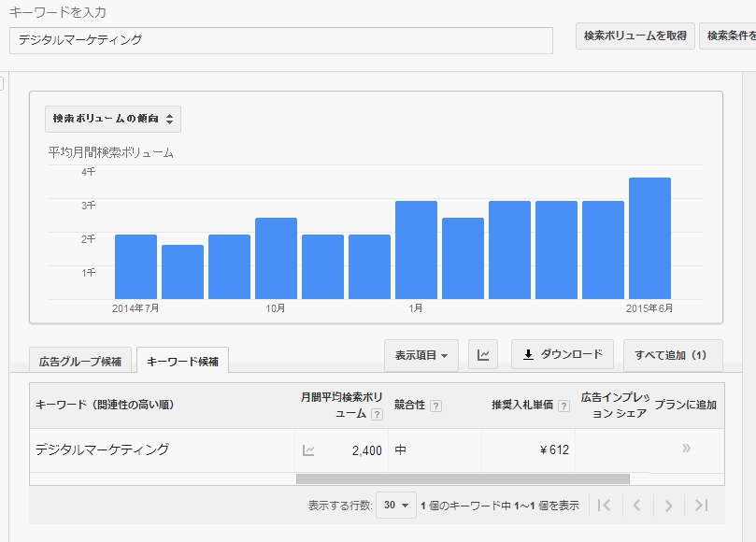Click the 2014年7月 bar in chart
This screenshot has height=542, width=756.
136,267
